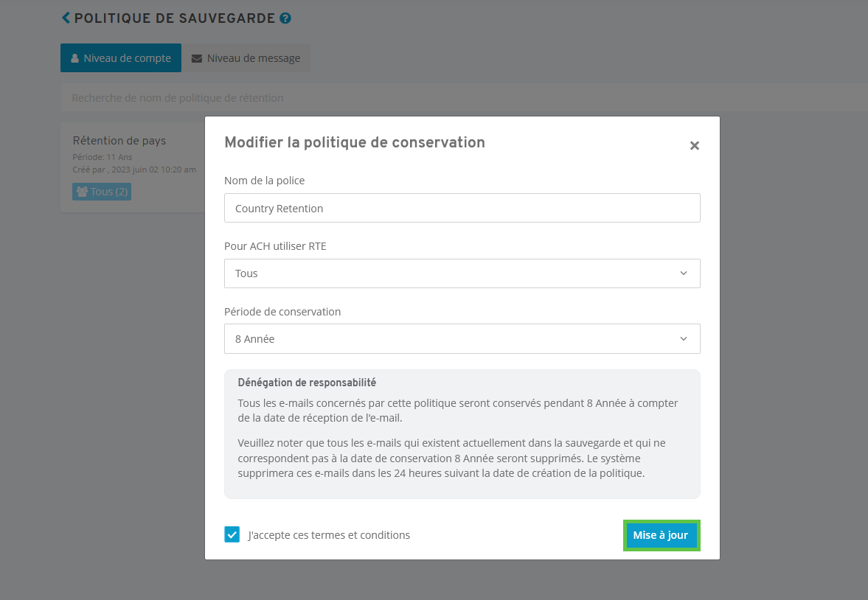Click the back chevron beside Politique de sauvegarde
Image resolution: width=868 pixels, height=600 pixels.
66,18
